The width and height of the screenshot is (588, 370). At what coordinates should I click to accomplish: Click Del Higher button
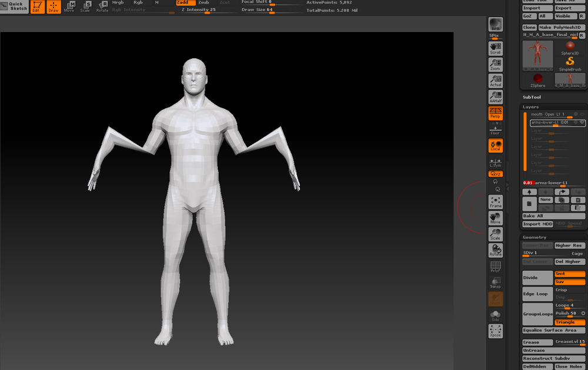(x=570, y=261)
